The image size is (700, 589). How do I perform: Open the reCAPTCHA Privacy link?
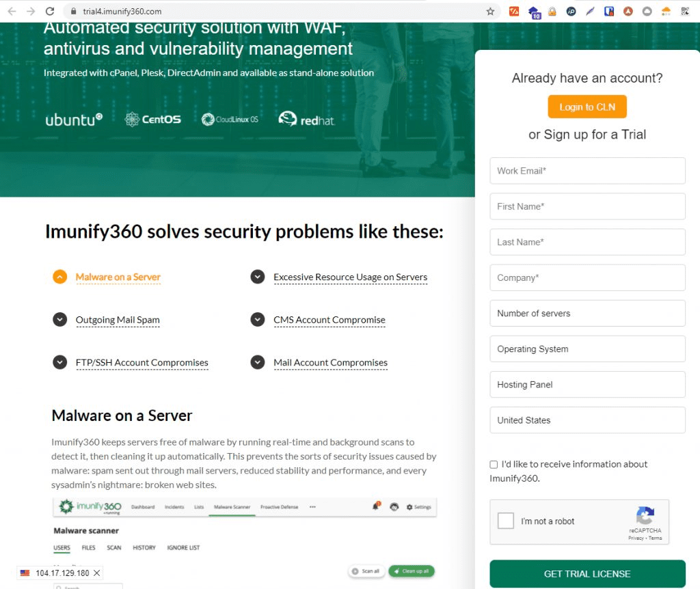(x=636, y=538)
